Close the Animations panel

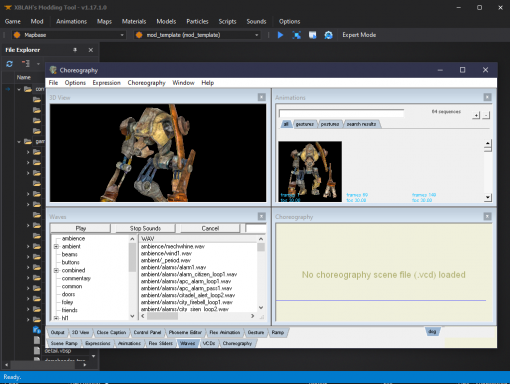coord(487,97)
